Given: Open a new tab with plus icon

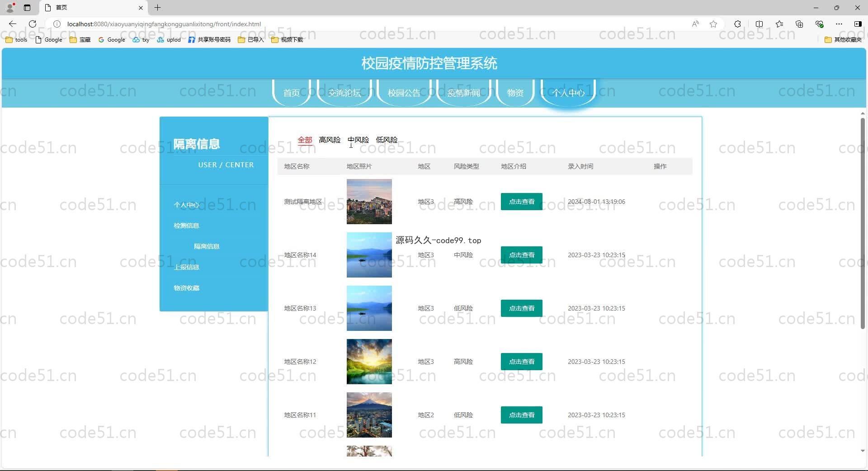Looking at the screenshot, I should (157, 7).
